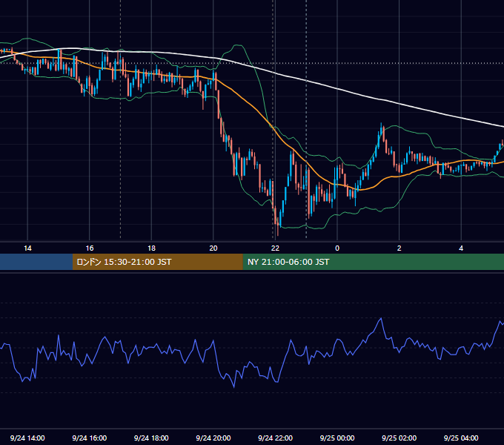Click hour label 2 on price chart axis
The image size is (504, 445).
pyautogui.click(x=399, y=248)
